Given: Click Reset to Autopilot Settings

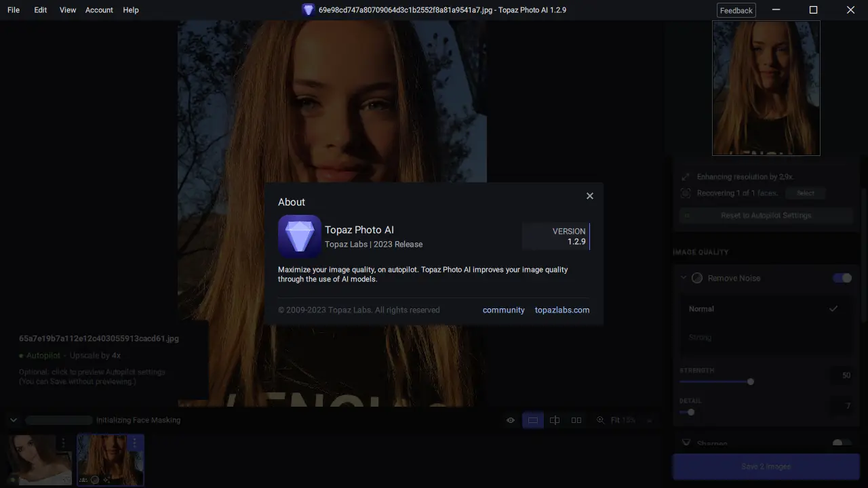Looking at the screenshot, I should click(x=766, y=216).
